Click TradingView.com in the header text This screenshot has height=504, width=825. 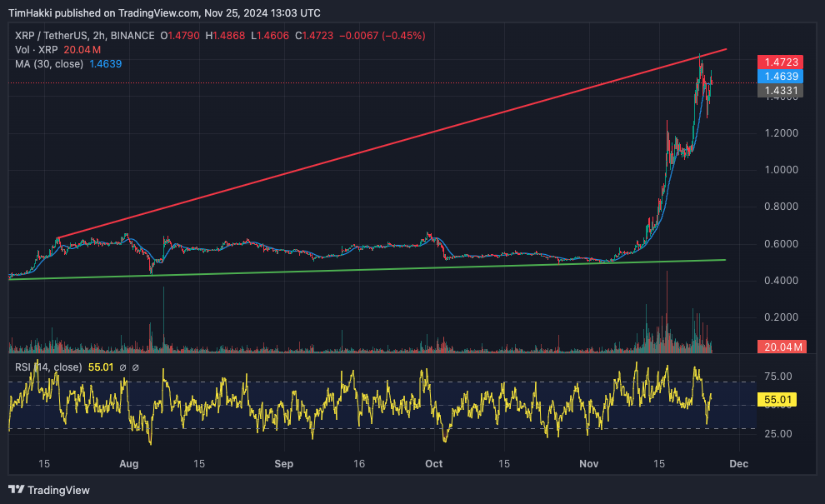click(x=161, y=12)
